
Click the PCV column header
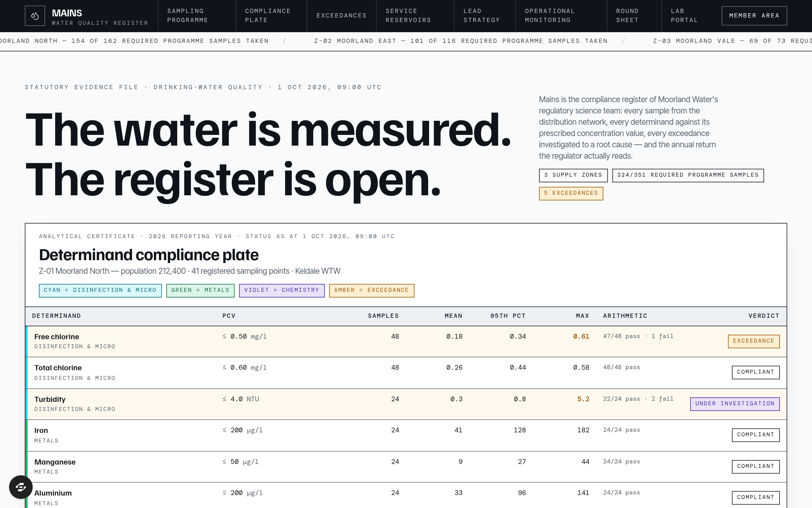pos(229,316)
